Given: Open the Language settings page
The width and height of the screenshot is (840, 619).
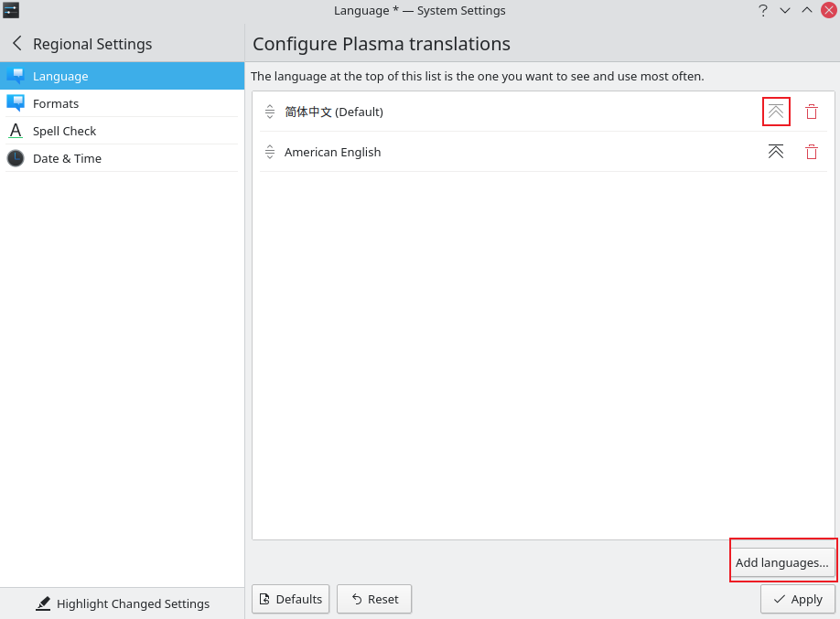Looking at the screenshot, I should [x=60, y=76].
